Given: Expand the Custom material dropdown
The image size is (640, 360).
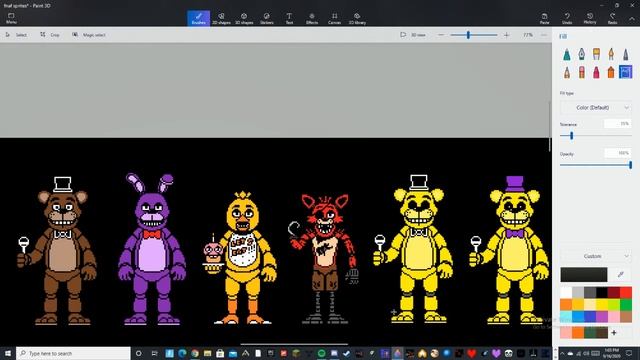Looking at the screenshot, I should 596,256.
